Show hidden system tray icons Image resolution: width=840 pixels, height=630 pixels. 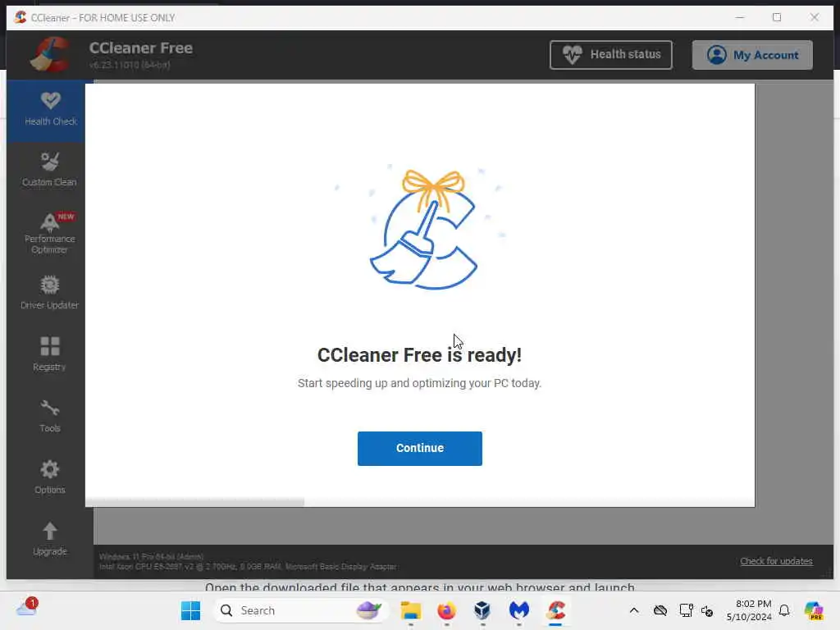click(x=634, y=610)
